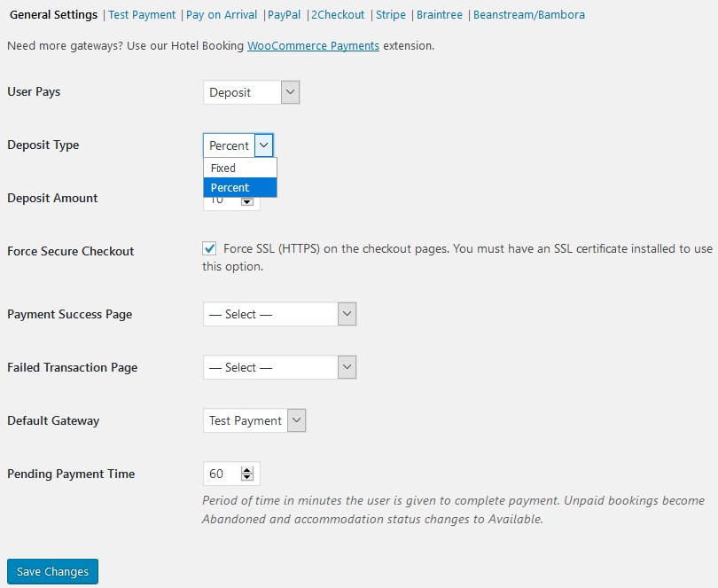Switch to the Test Payment tab
This screenshot has height=588, width=718.
142,15
